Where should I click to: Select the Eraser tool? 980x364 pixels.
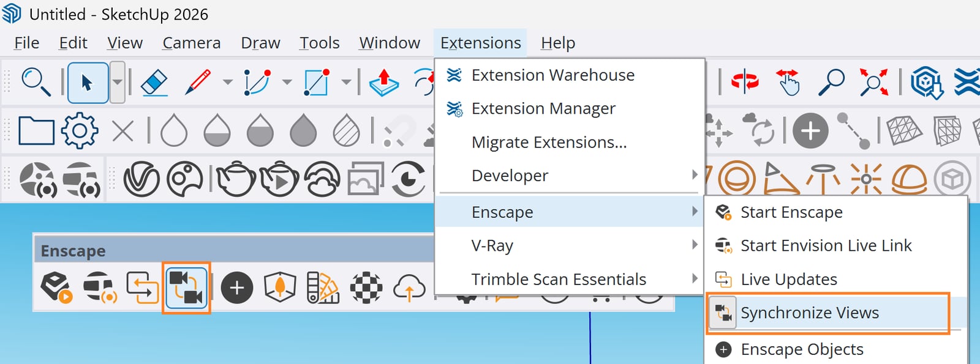click(x=154, y=82)
